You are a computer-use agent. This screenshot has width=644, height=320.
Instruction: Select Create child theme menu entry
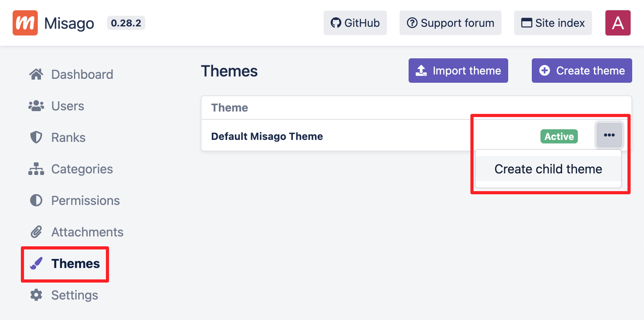tap(548, 169)
